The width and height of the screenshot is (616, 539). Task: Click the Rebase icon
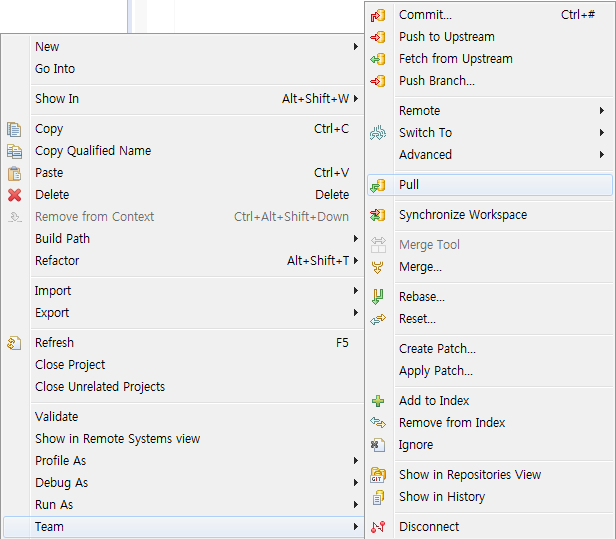pos(378,297)
